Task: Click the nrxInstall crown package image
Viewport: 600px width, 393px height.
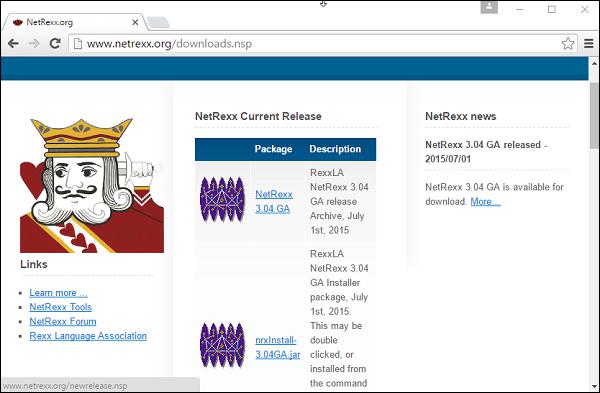Action: pos(222,345)
